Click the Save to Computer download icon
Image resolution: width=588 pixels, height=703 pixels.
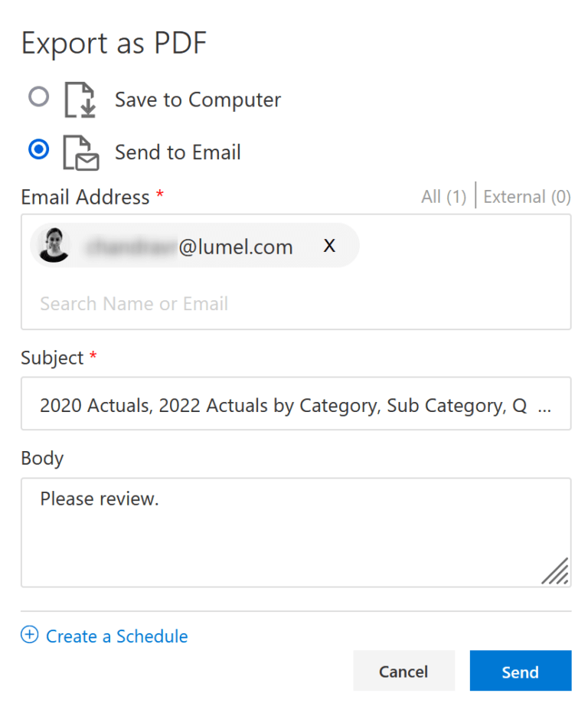(80, 100)
